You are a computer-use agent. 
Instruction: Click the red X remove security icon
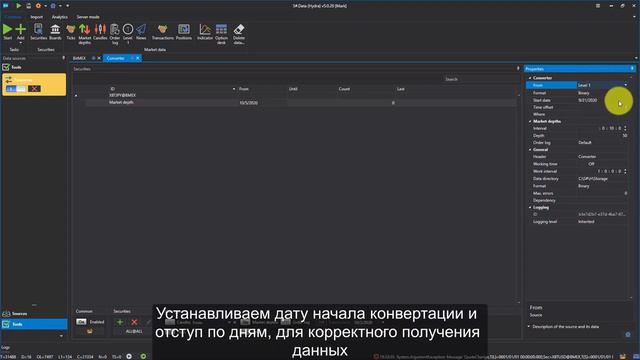(x=134, y=322)
